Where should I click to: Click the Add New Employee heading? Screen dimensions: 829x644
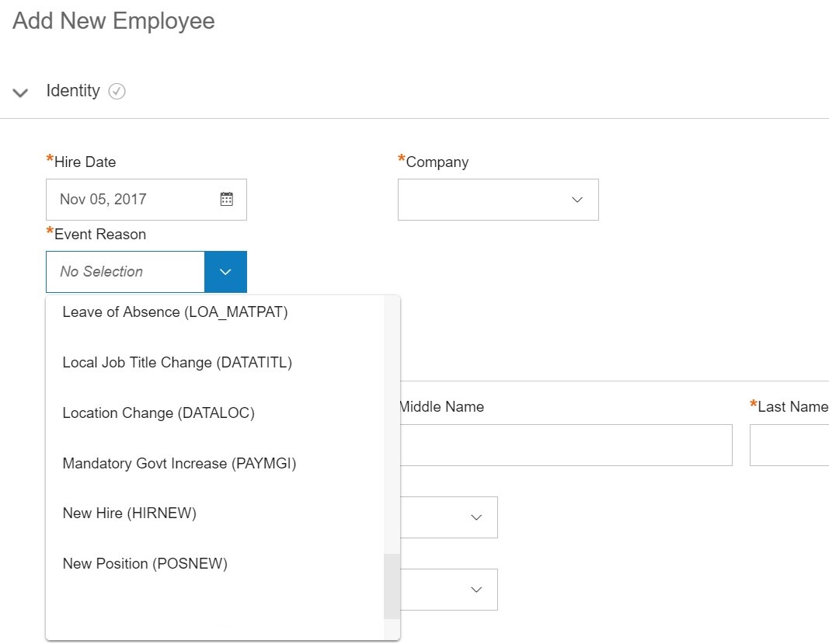[113, 21]
